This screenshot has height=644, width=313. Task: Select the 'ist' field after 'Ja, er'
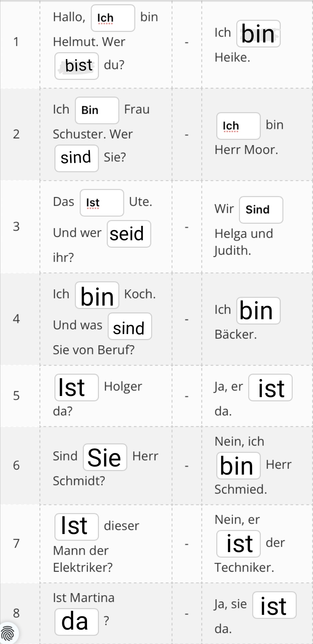point(271,388)
